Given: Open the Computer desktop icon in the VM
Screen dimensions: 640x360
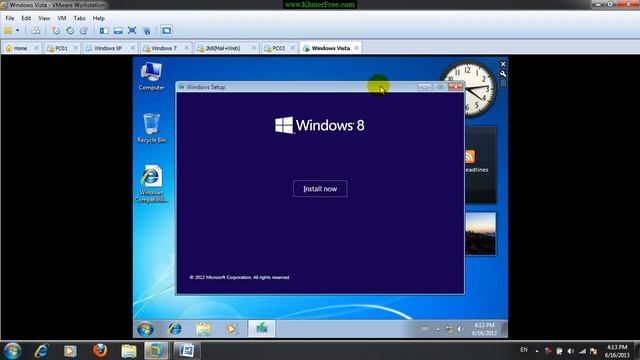Looking at the screenshot, I should click(151, 76).
